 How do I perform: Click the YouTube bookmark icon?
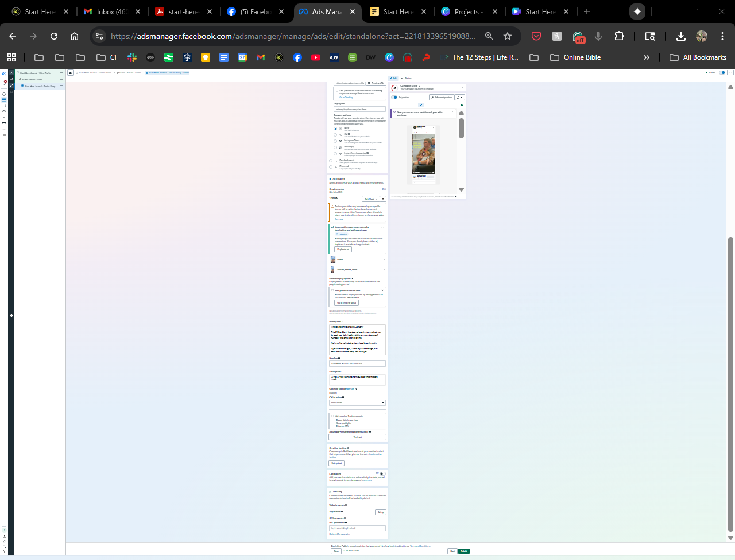click(315, 57)
